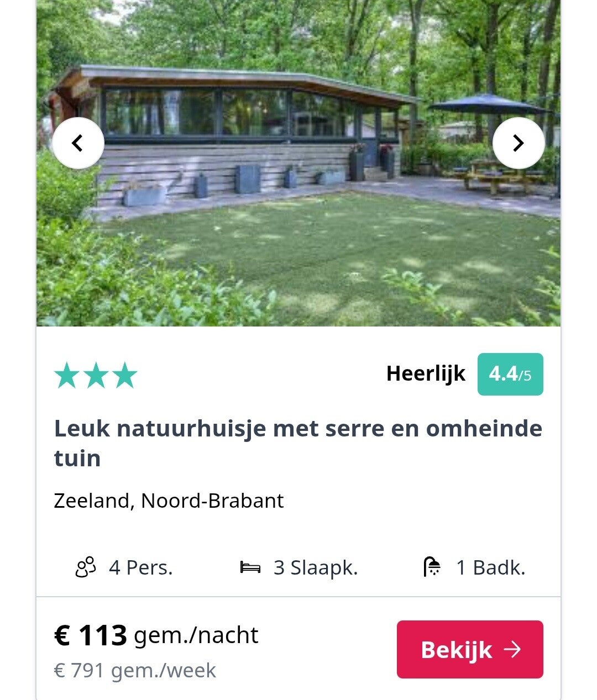597x700 pixels.
Task: Click the € 113 gem./nacht price
Action: point(156,635)
